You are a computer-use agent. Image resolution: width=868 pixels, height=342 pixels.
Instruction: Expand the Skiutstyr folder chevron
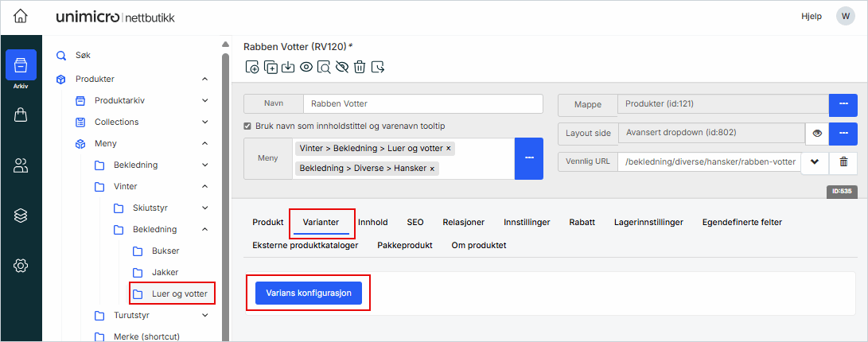coord(204,208)
